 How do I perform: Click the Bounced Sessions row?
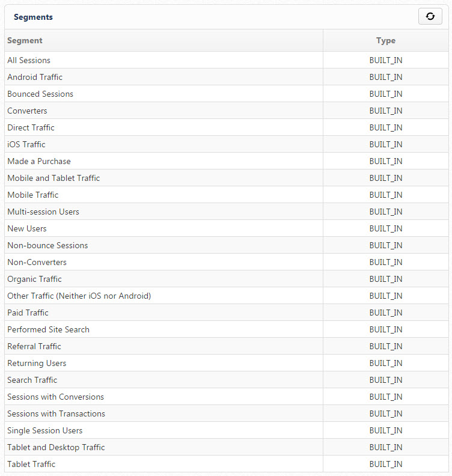point(40,94)
